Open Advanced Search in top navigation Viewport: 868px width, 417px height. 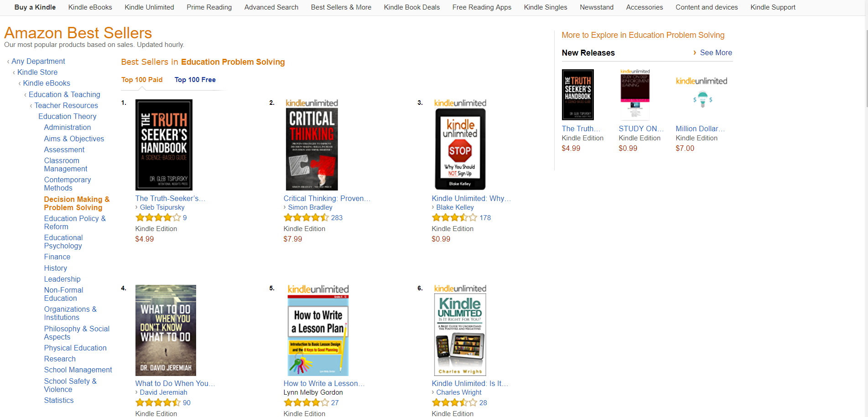(x=271, y=7)
